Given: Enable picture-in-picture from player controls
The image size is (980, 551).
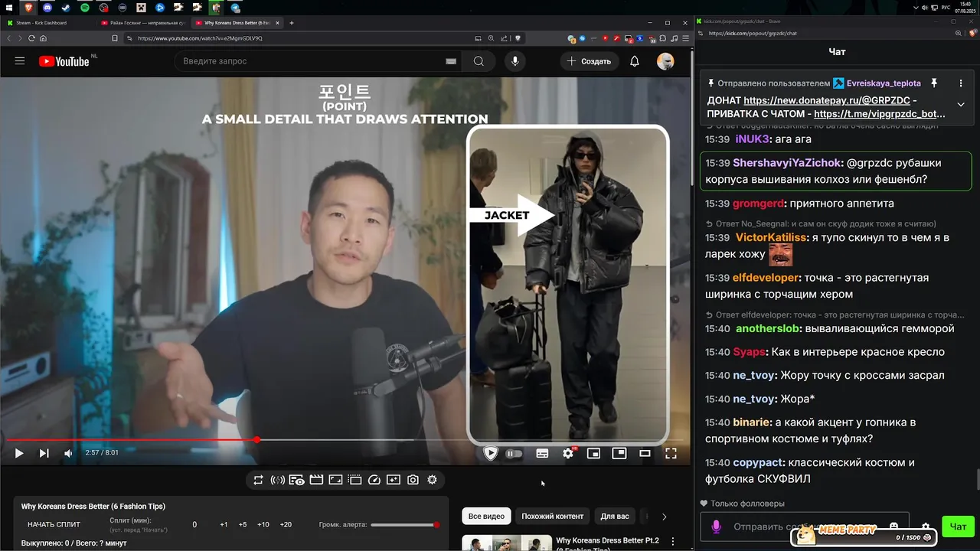Looking at the screenshot, I should pos(619,453).
